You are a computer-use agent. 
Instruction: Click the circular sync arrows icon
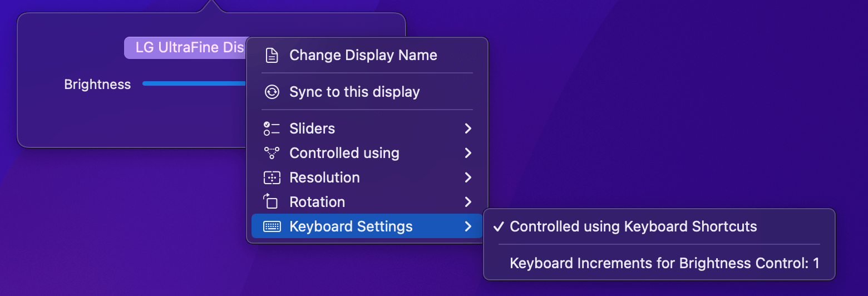coord(272,92)
